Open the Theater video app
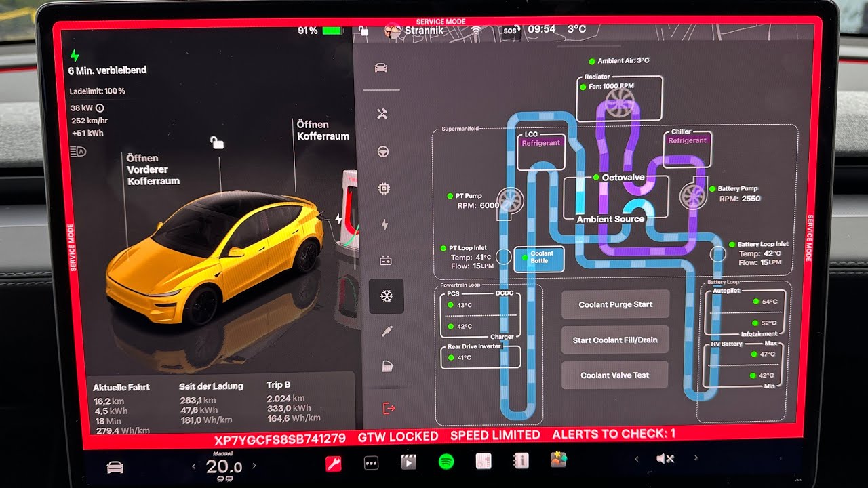Viewport: 868px width, 488px height. (x=408, y=462)
